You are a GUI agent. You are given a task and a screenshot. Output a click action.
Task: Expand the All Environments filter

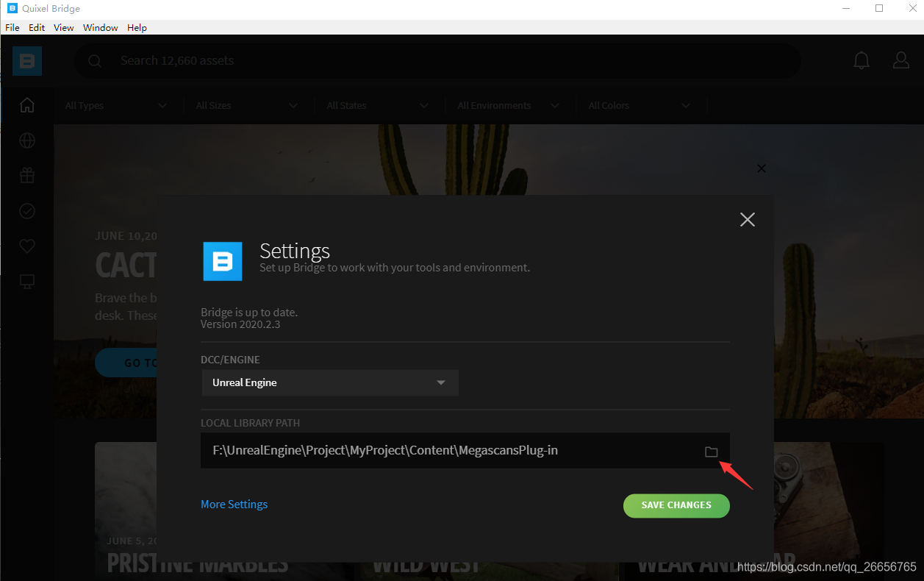pos(509,106)
